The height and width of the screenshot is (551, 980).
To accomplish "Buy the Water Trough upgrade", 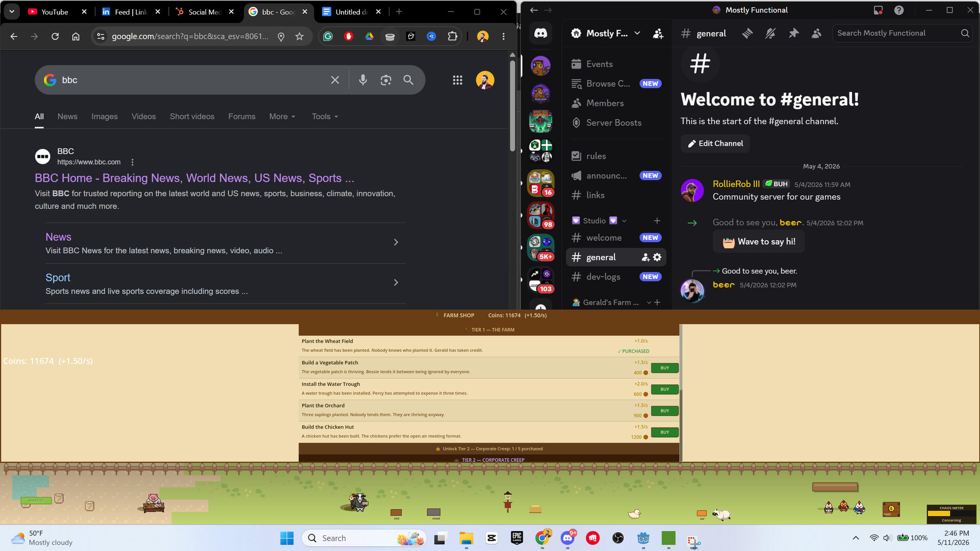I will point(664,389).
